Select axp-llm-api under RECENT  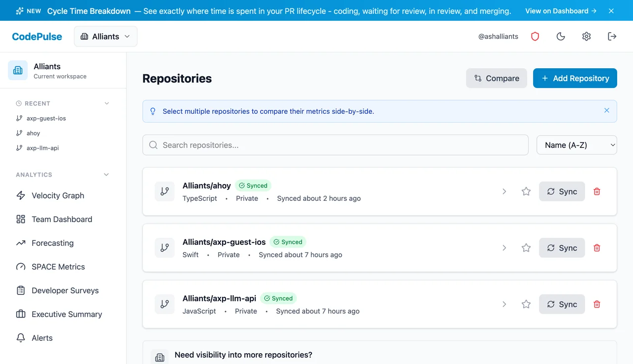click(42, 148)
